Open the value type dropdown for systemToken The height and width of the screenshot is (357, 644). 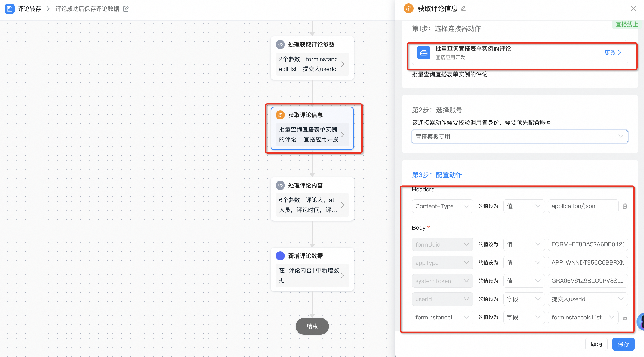[x=524, y=281]
